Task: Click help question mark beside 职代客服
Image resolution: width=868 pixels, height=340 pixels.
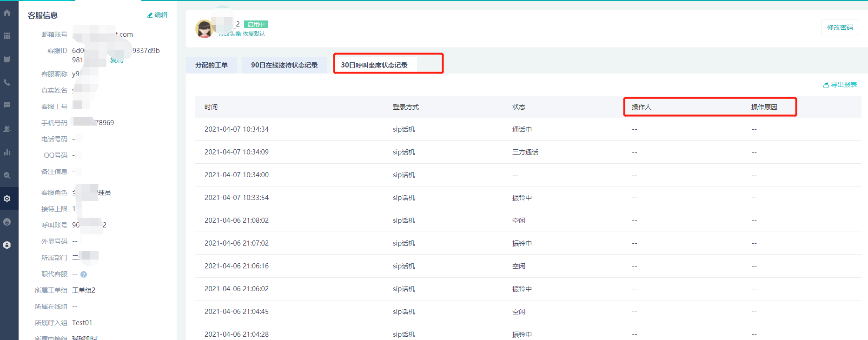Action: tap(84, 274)
